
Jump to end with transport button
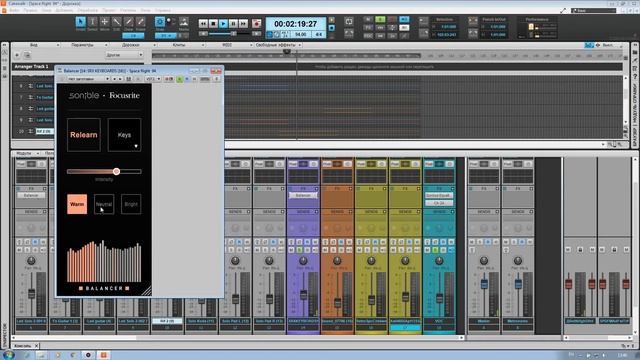pos(243,24)
